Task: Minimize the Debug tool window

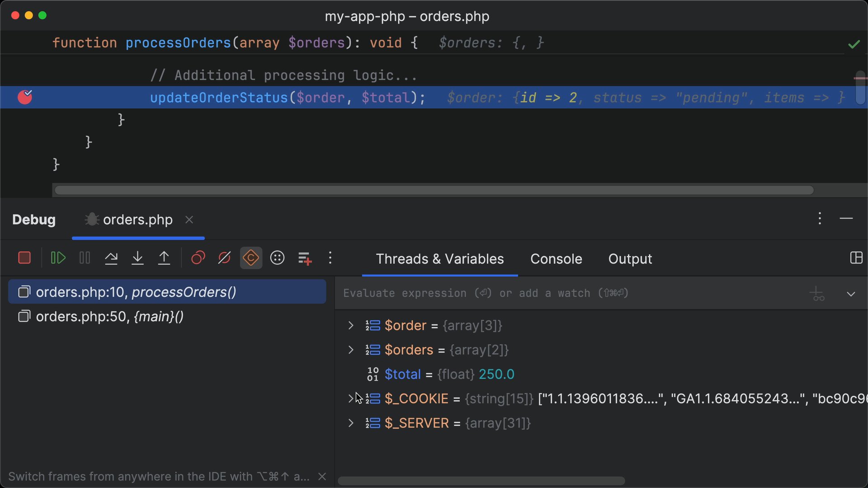Action: point(846,219)
